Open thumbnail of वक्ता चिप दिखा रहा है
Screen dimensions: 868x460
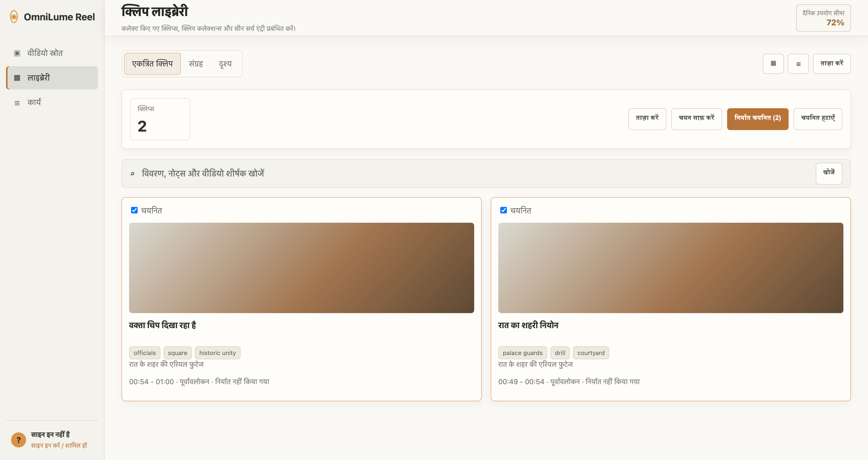point(301,268)
